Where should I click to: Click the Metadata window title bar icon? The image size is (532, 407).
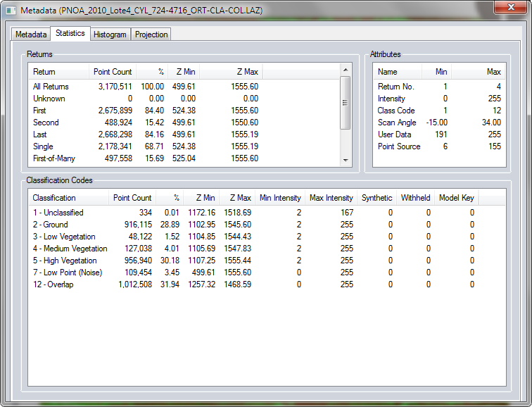(11, 11)
